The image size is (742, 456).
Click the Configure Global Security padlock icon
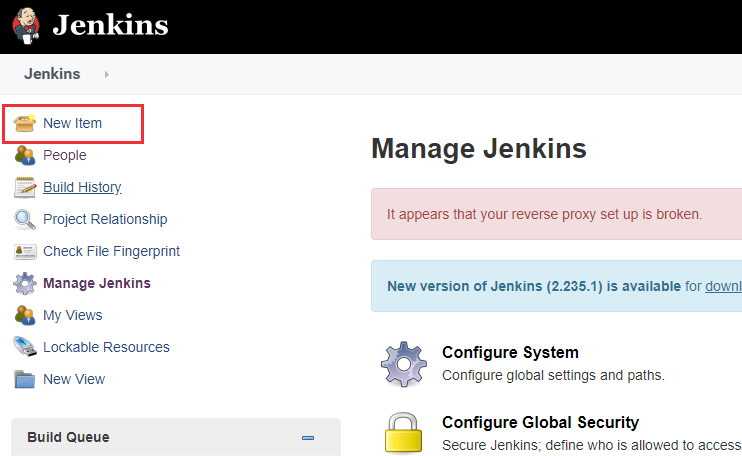[x=403, y=432]
